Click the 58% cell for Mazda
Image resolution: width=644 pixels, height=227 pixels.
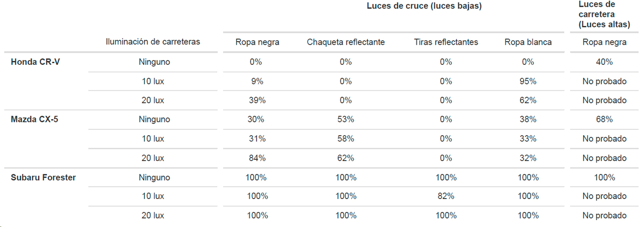point(346,139)
